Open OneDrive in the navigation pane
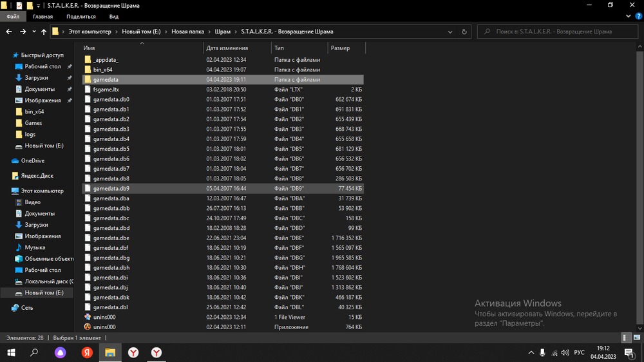 point(32,160)
